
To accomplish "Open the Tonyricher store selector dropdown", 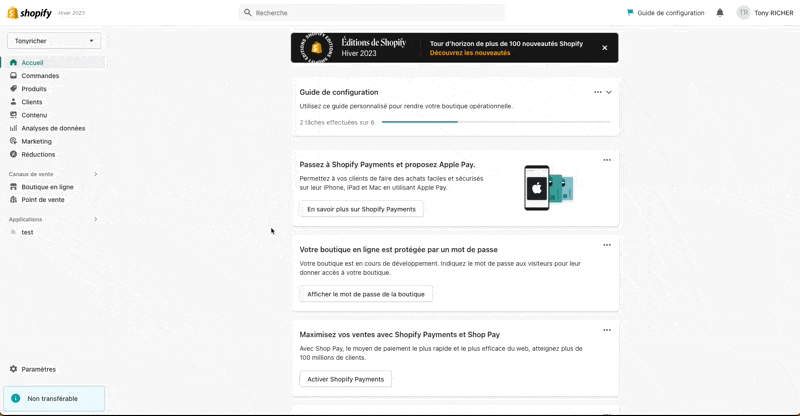I will pyautogui.click(x=54, y=41).
